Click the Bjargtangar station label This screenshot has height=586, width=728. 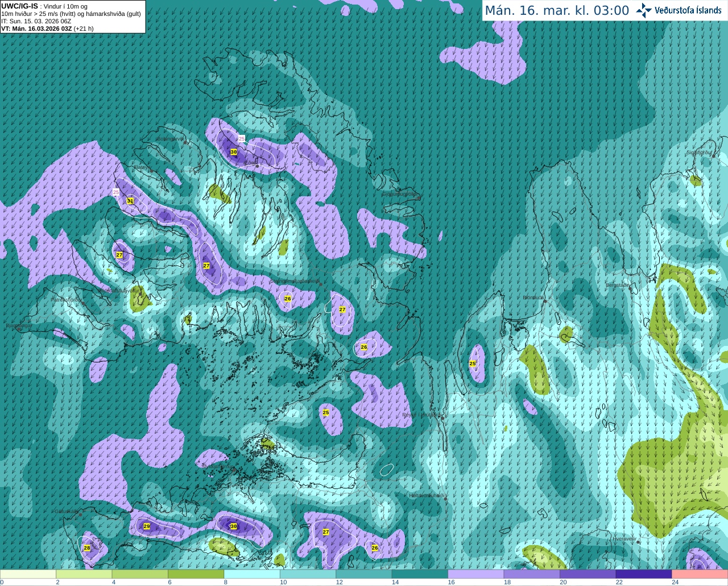pos(19,325)
